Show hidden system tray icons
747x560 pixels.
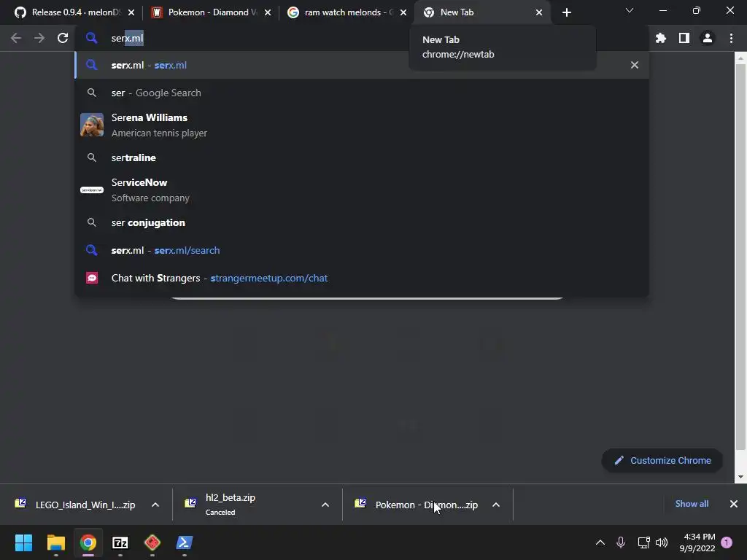pos(600,542)
